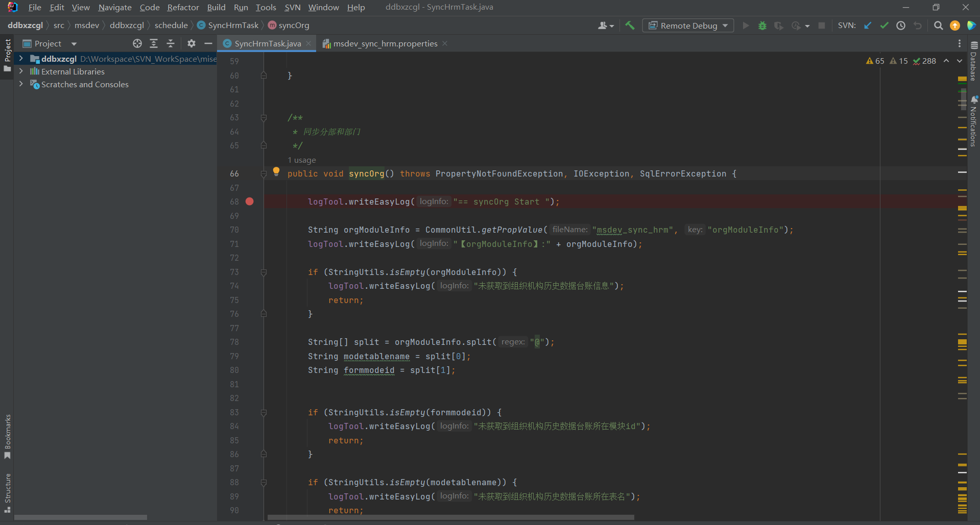Expand the External Libraries tree node

[21, 71]
